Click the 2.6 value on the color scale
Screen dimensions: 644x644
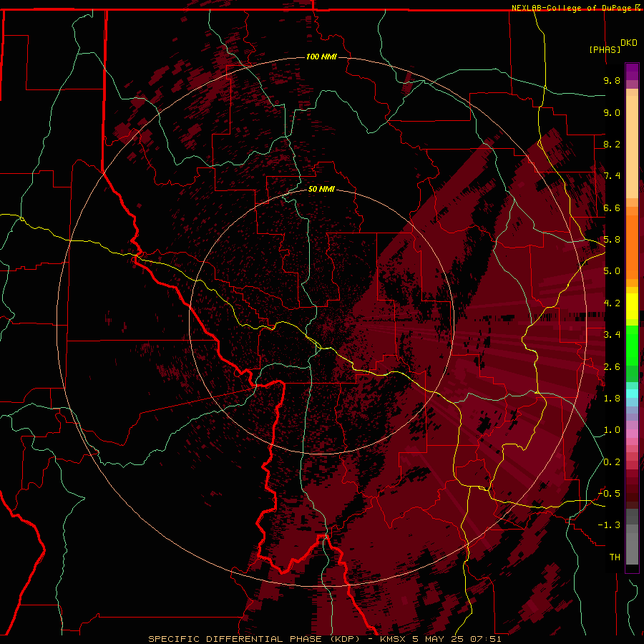tap(612, 367)
